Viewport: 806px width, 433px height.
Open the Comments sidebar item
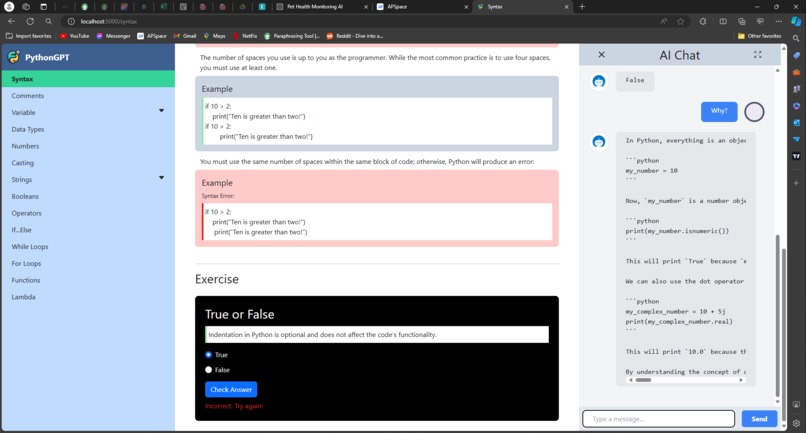[88, 96]
